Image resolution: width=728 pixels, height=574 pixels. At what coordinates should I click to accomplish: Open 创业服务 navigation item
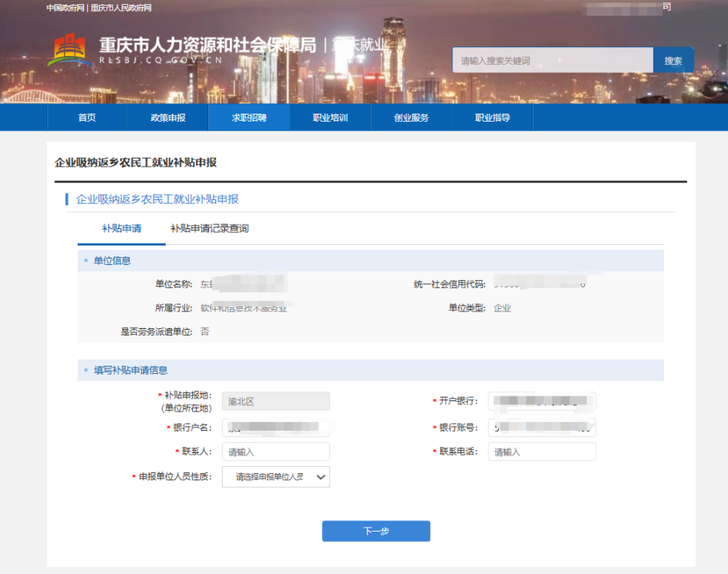tap(411, 118)
